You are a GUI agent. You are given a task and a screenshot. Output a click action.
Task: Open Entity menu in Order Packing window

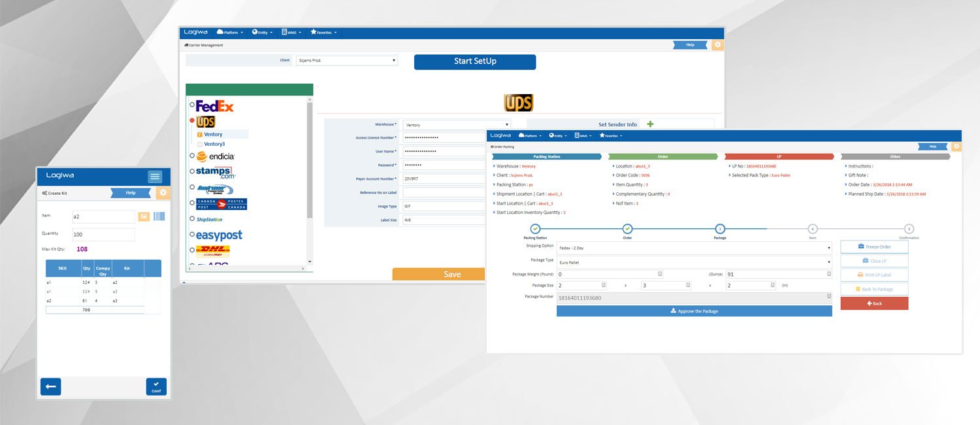(x=558, y=136)
